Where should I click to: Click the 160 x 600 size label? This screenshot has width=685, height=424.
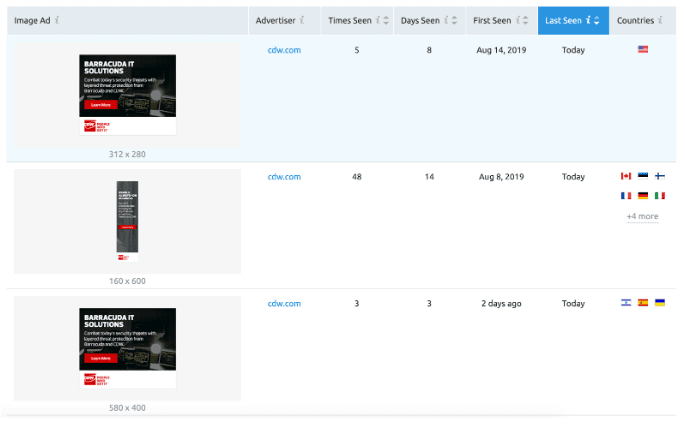point(127,281)
